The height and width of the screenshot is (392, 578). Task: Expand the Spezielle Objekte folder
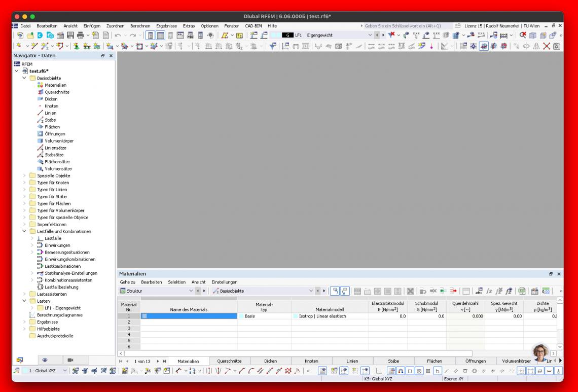click(x=24, y=175)
